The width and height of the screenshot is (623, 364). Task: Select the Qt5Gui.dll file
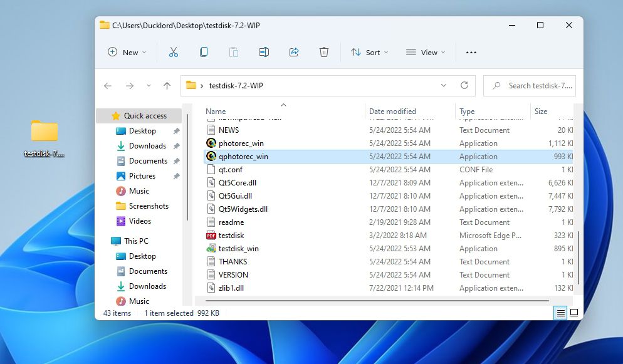(235, 195)
